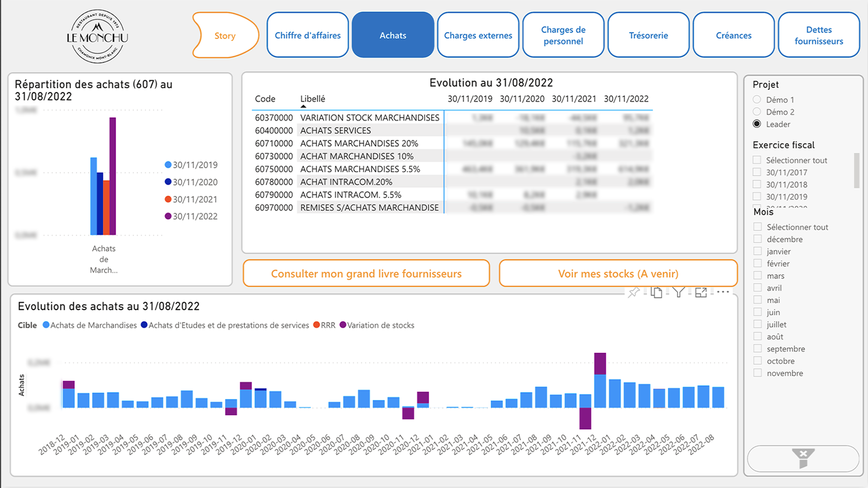Click the 30/11/2019 table column header
The image size is (868, 488).
(x=470, y=99)
